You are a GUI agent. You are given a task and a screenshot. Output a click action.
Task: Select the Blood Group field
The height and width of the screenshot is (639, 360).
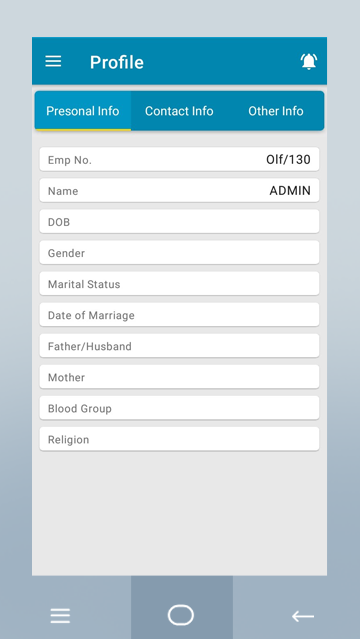179,408
